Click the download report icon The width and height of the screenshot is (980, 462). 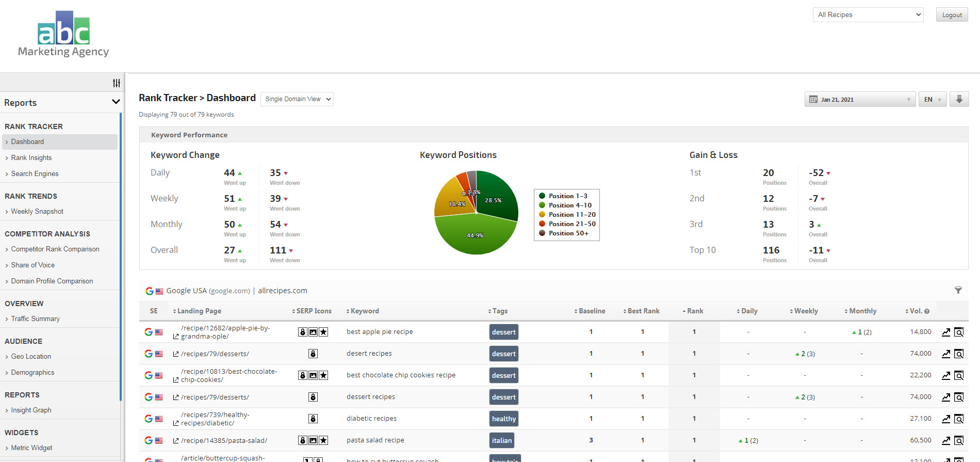tap(959, 99)
